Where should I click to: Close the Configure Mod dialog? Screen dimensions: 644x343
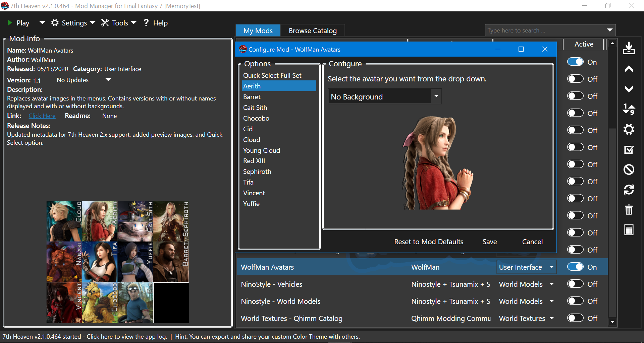(545, 49)
